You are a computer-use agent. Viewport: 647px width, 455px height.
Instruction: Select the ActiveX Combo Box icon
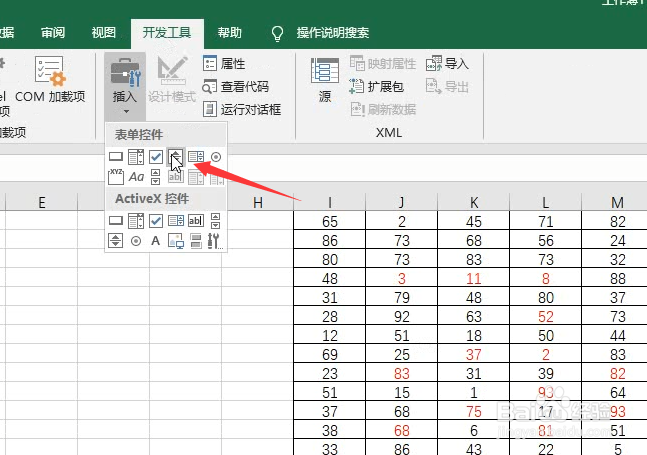coord(136,221)
